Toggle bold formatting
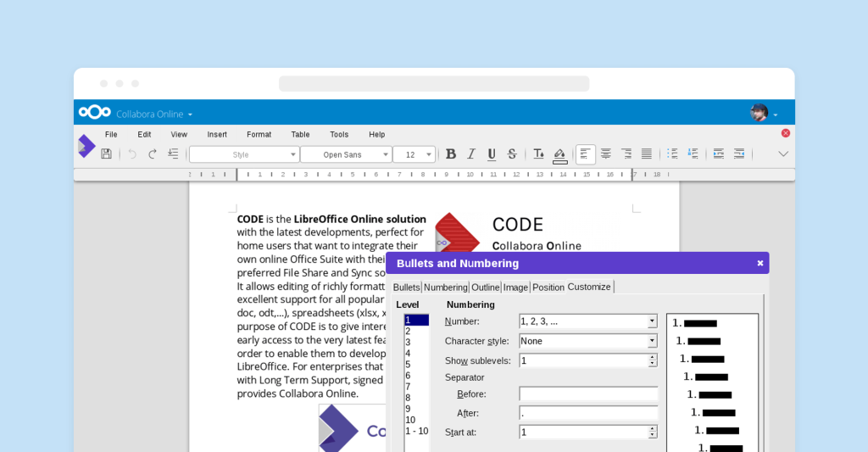This screenshot has width=868, height=452. coord(451,153)
